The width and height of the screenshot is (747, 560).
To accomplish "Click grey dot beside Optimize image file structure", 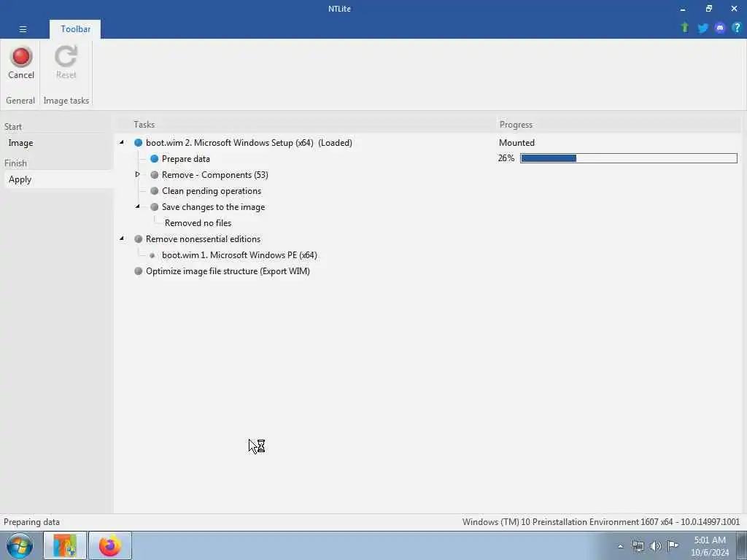I will coord(138,271).
